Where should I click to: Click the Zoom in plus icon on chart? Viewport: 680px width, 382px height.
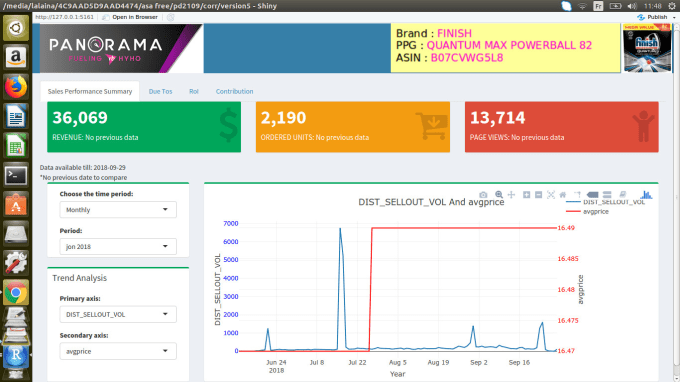click(526, 195)
